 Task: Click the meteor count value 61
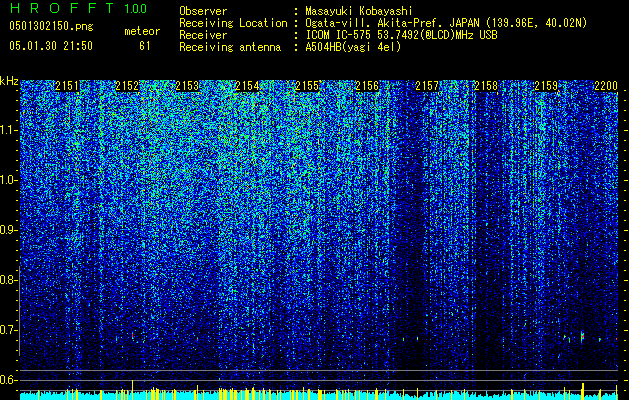(145, 46)
